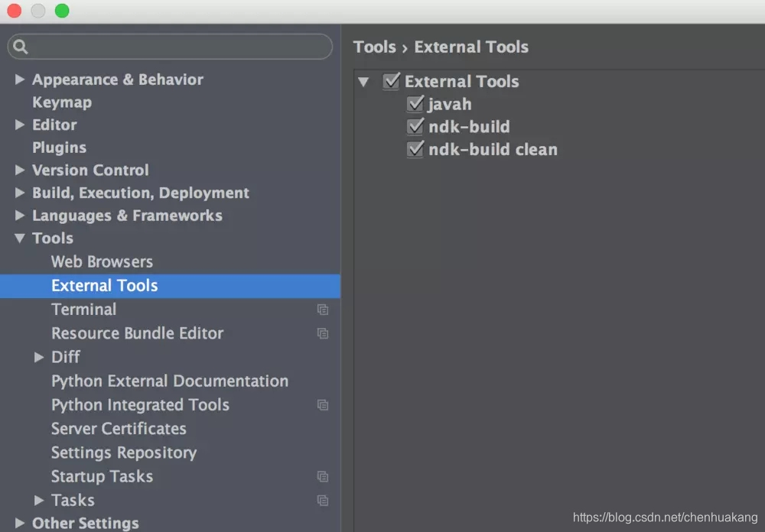
Task: Select the ndk-build tool row
Action: [x=469, y=127]
